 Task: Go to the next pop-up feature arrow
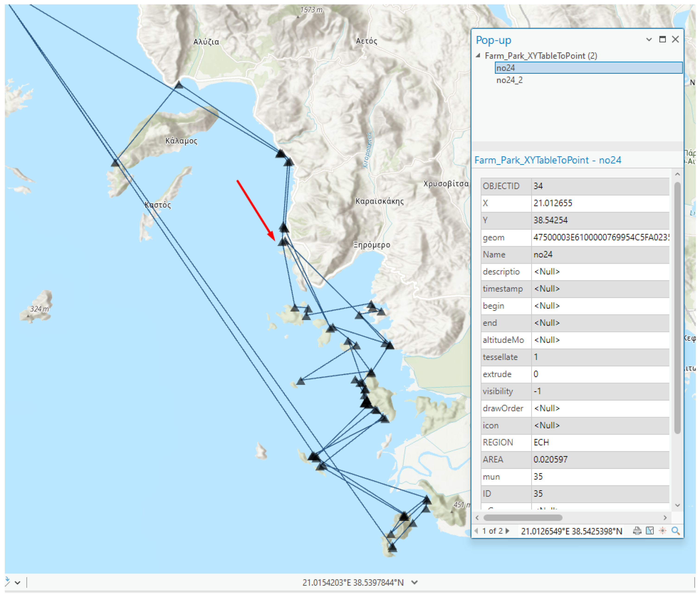507,531
